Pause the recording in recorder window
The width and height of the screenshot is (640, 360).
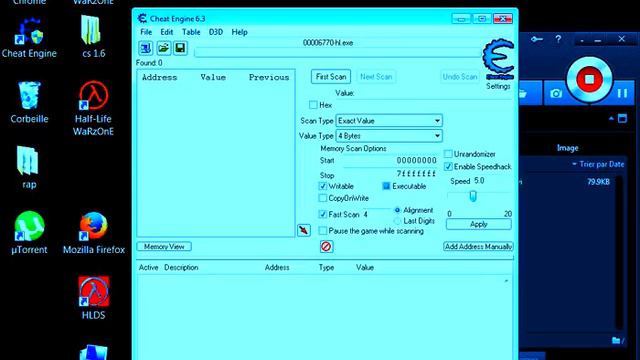pos(622,93)
